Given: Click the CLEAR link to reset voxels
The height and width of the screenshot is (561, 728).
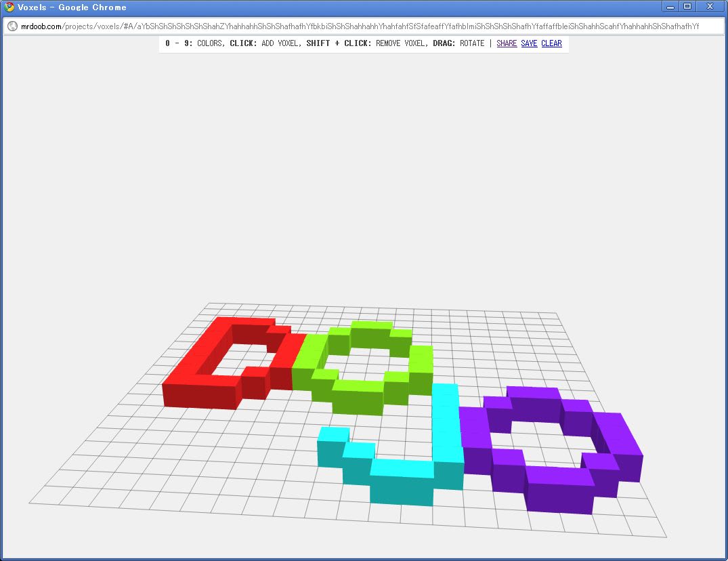Looking at the screenshot, I should 551,43.
